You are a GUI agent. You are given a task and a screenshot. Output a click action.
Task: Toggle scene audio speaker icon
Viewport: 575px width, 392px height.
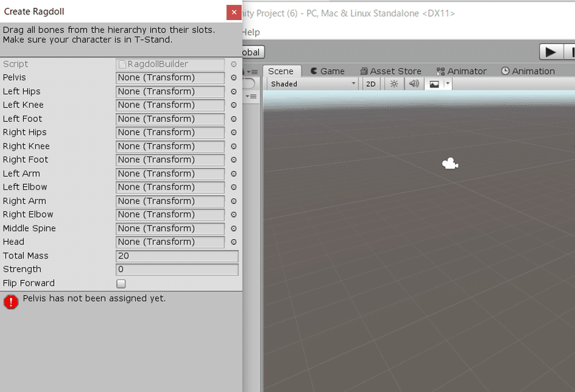[x=414, y=84]
